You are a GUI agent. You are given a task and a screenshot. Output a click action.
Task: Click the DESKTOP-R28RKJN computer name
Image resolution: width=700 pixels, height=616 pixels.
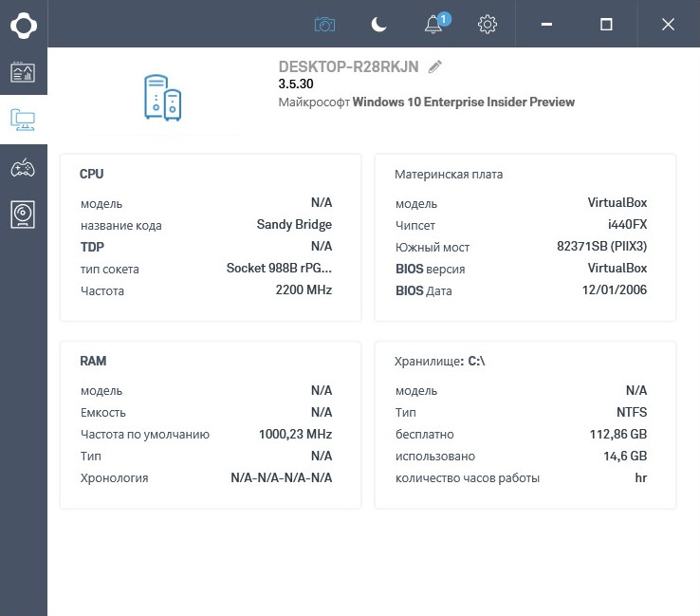pyautogui.click(x=349, y=67)
